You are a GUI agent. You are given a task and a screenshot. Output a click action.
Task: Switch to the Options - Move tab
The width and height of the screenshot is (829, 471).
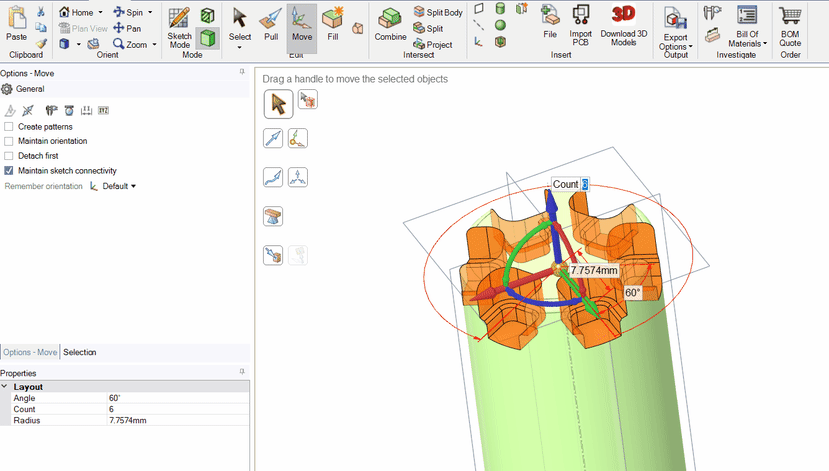tap(30, 352)
